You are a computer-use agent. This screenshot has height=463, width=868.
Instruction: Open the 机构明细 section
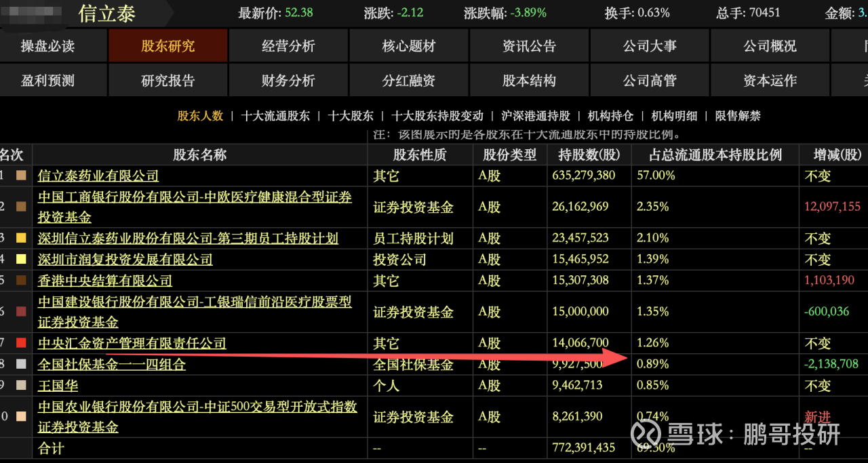pyautogui.click(x=674, y=116)
